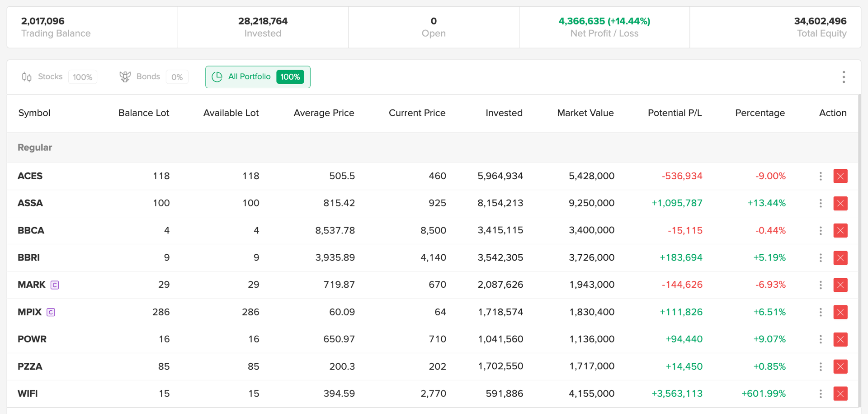This screenshot has height=414, width=868.
Task: Switch to the Stocks tab
Action: [59, 77]
